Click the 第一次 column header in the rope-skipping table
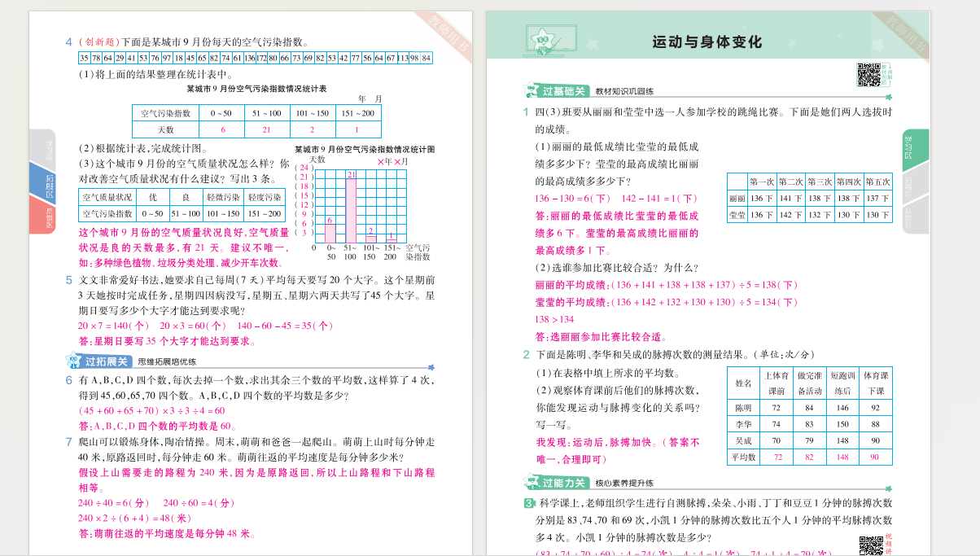This screenshot has width=980, height=556. pos(761,182)
